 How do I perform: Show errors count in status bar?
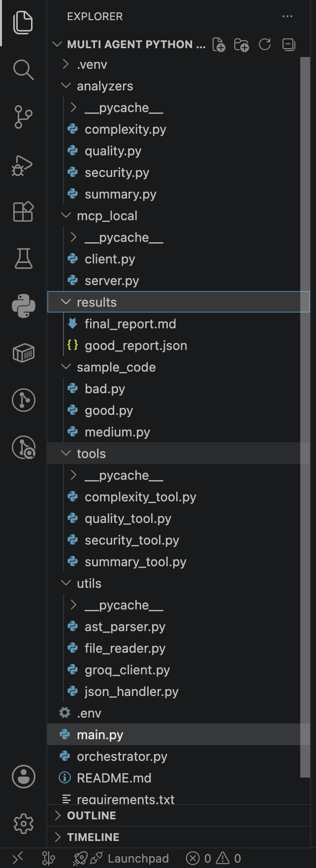tap(199, 858)
